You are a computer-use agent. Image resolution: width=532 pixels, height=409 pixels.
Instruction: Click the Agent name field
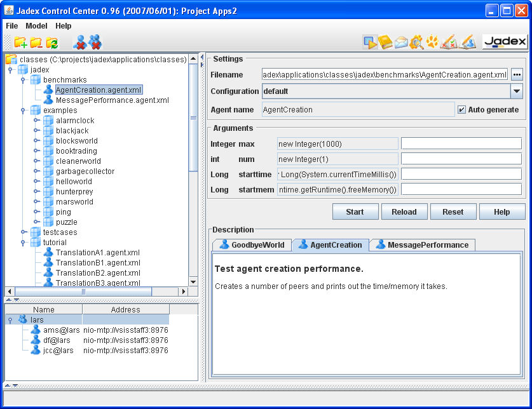point(358,109)
